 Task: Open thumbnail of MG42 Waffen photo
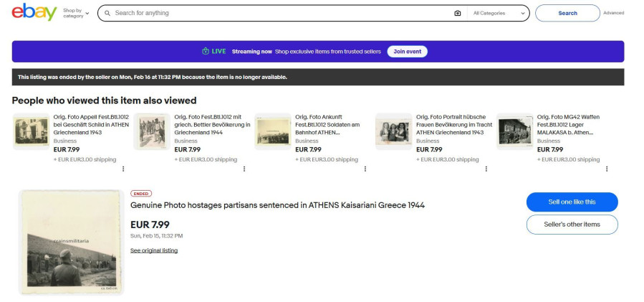(x=514, y=131)
